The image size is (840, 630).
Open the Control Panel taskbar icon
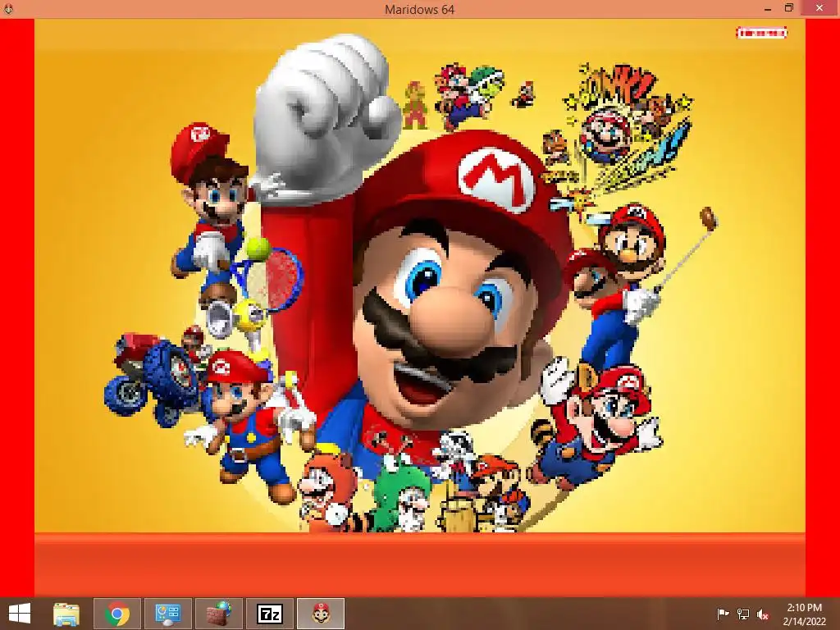tap(167, 614)
